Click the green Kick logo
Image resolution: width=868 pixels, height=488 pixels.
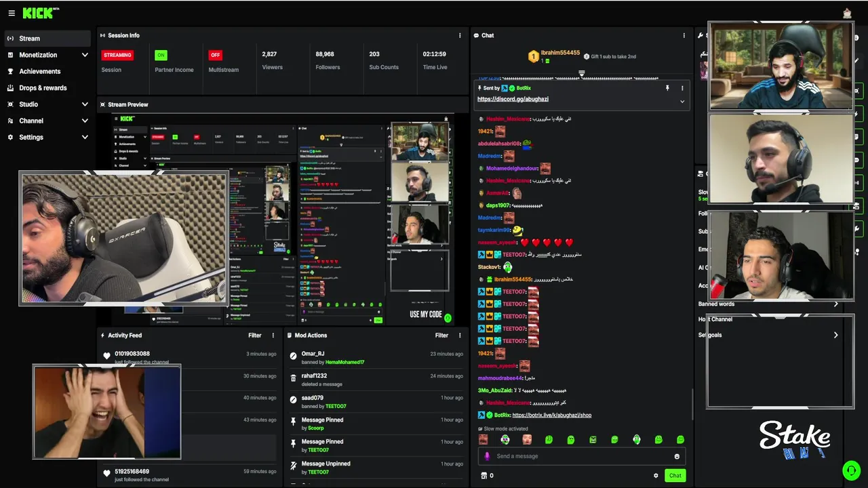pyautogui.click(x=39, y=13)
